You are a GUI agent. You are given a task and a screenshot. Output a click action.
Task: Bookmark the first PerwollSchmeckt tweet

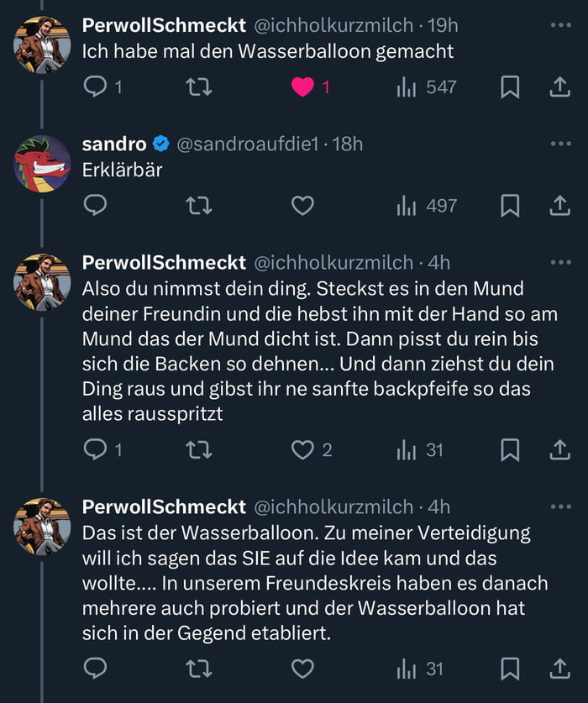pyautogui.click(x=510, y=87)
